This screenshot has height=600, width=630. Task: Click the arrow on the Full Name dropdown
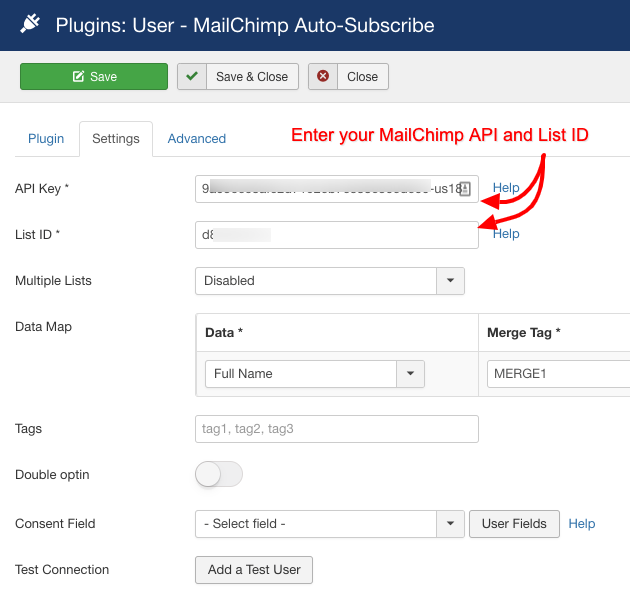coord(410,374)
